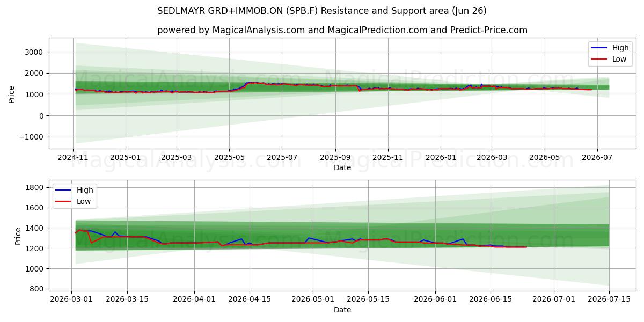
Task: Click the top chart's Date axis label
Action: [342, 168]
